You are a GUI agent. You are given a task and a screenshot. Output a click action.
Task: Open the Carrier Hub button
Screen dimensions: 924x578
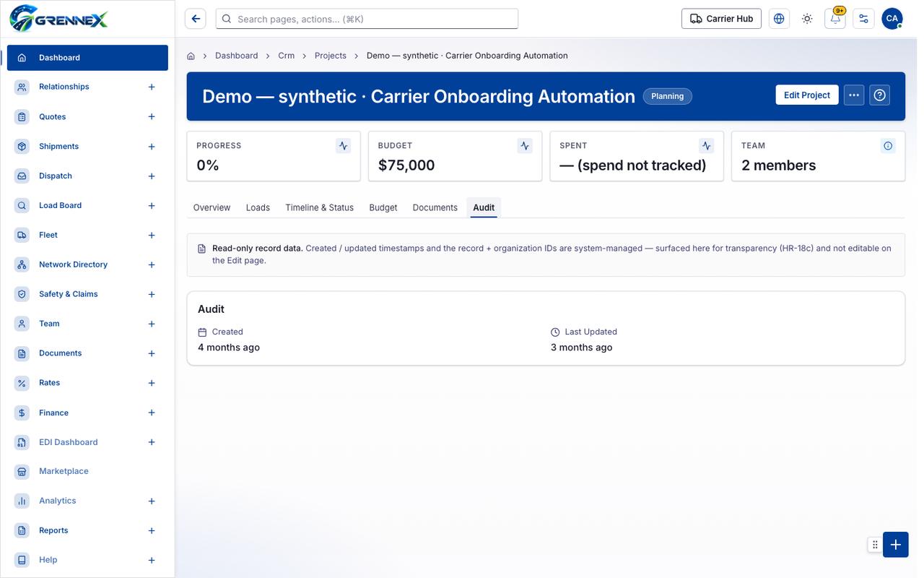[x=722, y=19]
